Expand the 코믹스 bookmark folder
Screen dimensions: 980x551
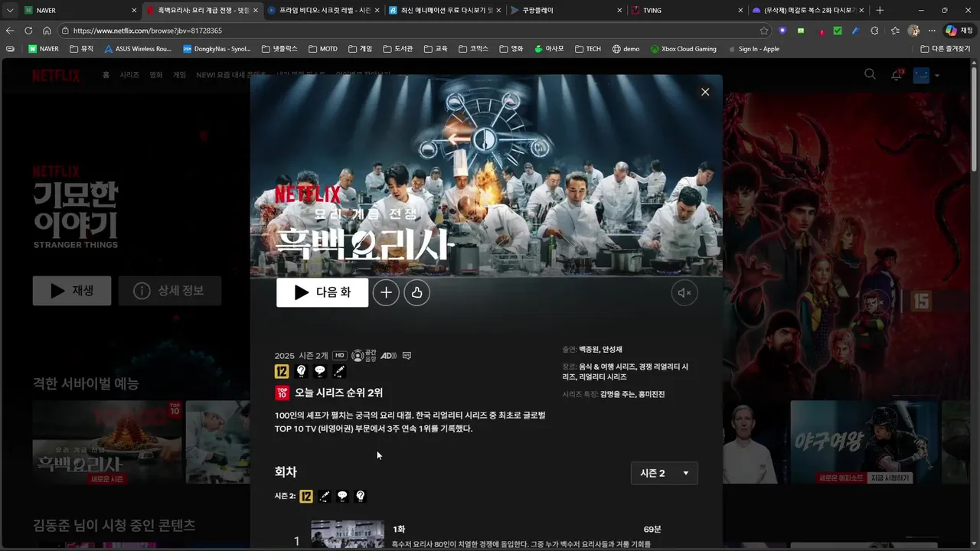click(473, 49)
